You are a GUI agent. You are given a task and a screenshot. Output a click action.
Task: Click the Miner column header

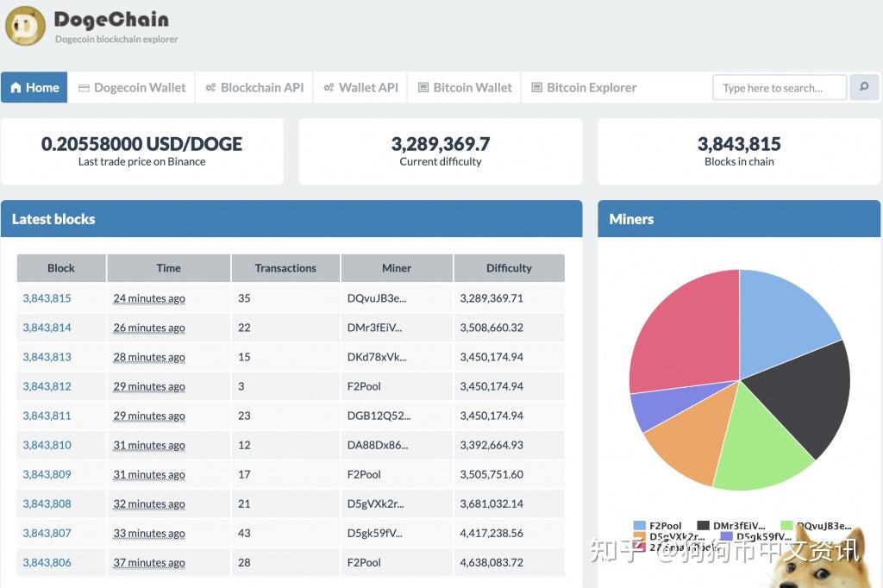click(x=397, y=268)
